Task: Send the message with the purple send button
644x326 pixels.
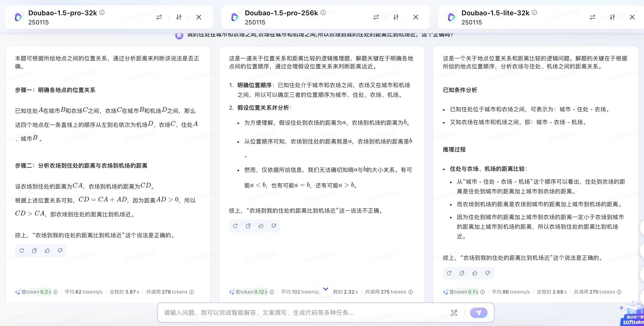Action: 478,313
